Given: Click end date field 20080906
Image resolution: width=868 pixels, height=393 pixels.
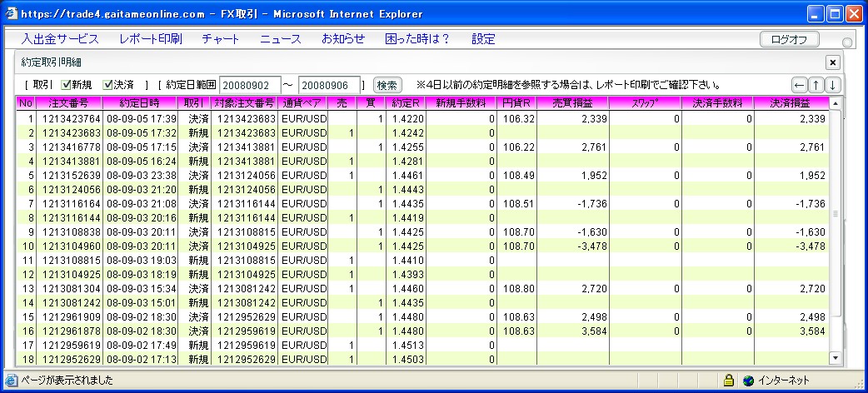Looking at the screenshot, I should click(x=329, y=85).
